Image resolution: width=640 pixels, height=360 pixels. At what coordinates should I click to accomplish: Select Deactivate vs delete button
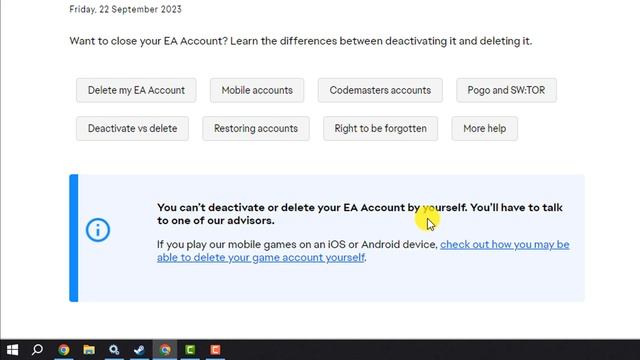[132, 129]
